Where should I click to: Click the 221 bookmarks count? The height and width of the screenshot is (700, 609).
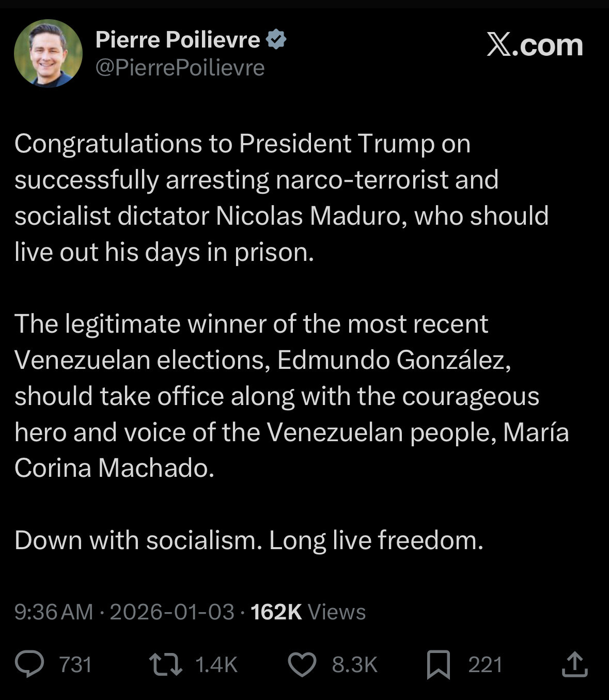click(x=485, y=664)
